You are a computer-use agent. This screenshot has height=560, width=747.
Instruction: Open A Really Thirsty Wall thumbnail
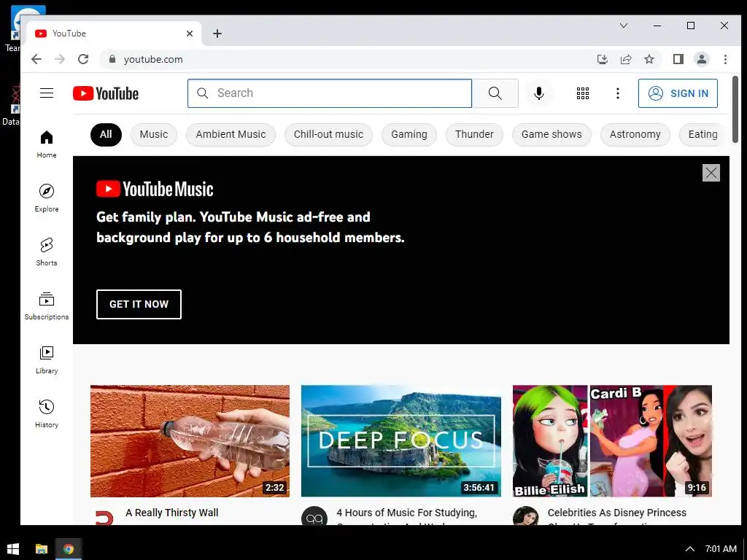pyautogui.click(x=190, y=441)
